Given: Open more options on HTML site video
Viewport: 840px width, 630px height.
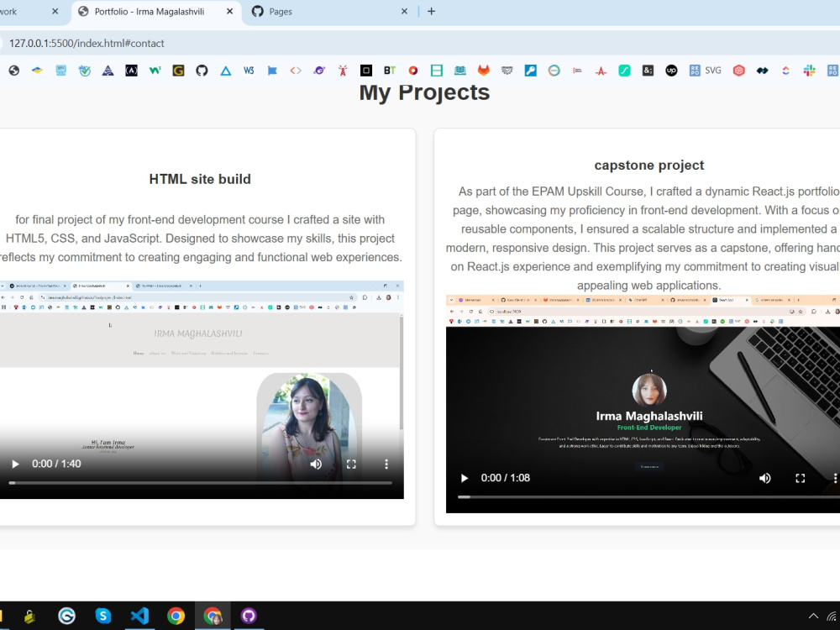Looking at the screenshot, I should (386, 464).
